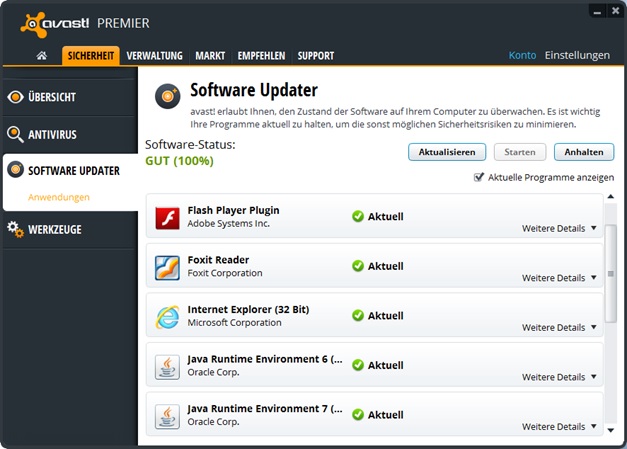Click the scrollbar up arrow in the program list
Image resolution: width=627 pixels, height=449 pixels.
(611, 196)
